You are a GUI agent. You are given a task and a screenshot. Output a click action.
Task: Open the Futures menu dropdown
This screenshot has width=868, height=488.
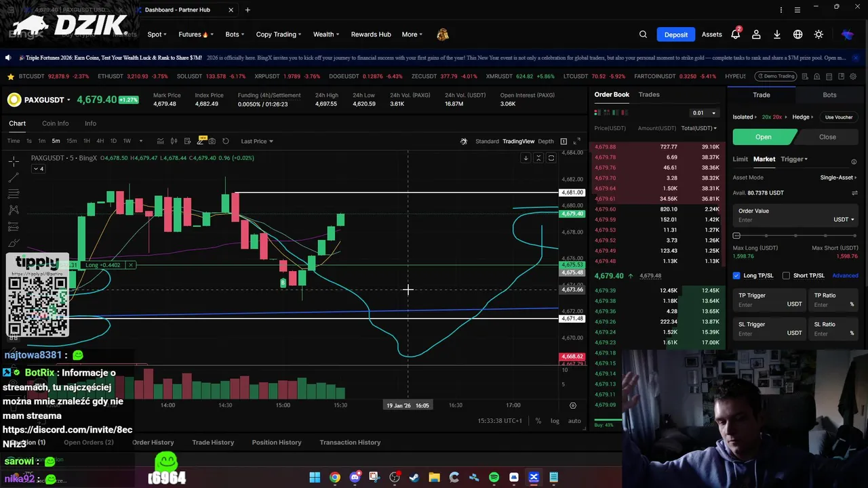(196, 35)
